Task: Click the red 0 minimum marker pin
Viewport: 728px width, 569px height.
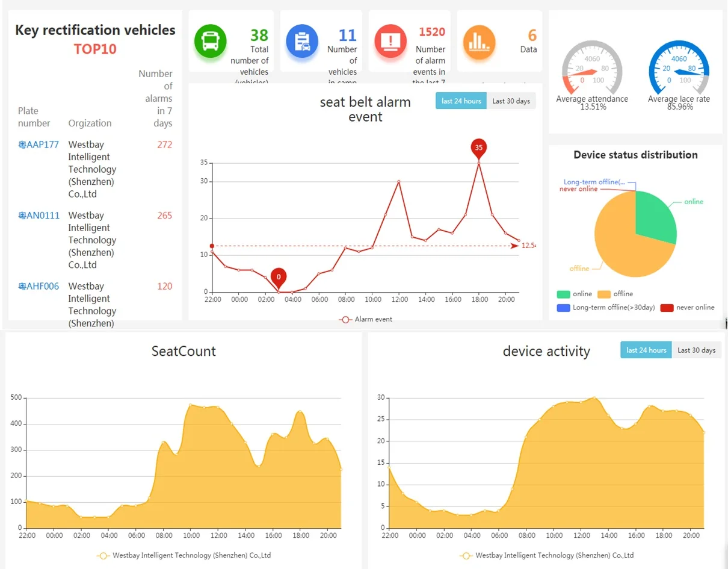Action: [x=279, y=278]
